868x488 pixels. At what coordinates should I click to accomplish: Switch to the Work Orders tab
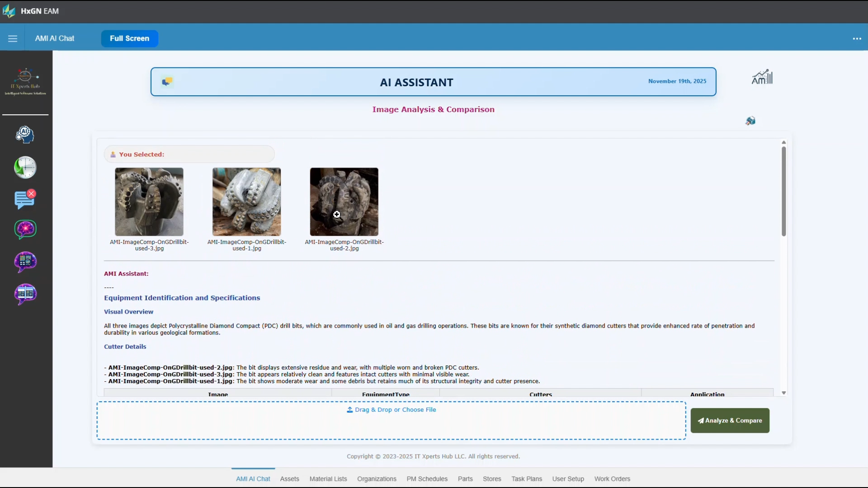tap(612, 479)
